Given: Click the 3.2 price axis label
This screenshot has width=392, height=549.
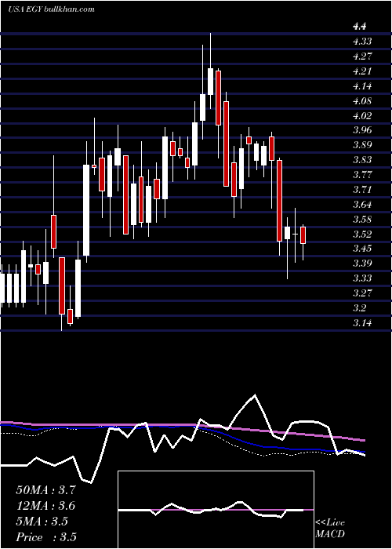Looking at the screenshot, I should tap(360, 308).
